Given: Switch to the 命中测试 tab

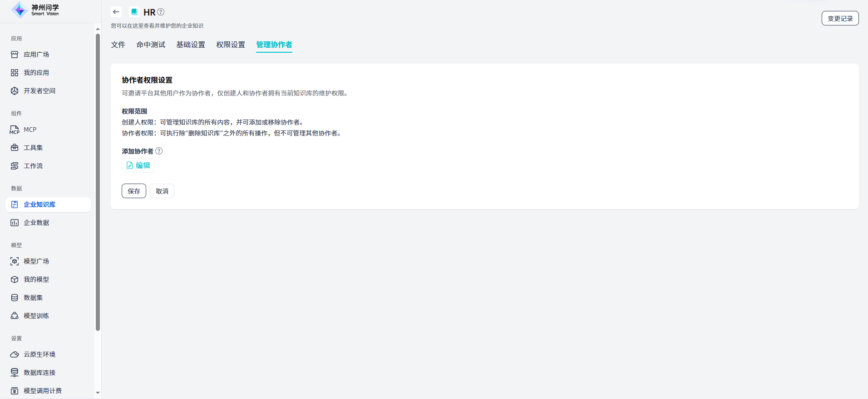Looking at the screenshot, I should (151, 45).
